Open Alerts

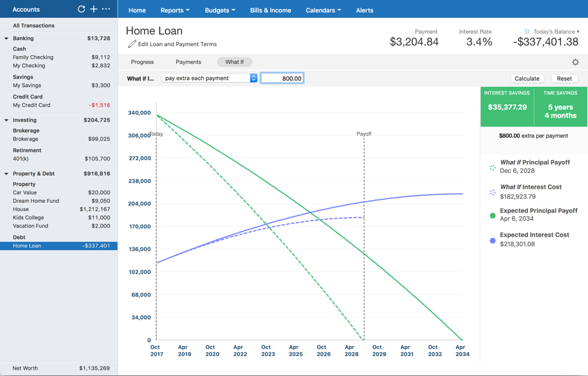point(364,10)
